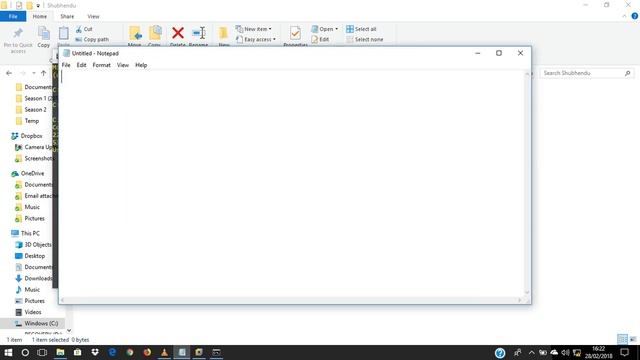640x360 pixels.
Task: Open Notepad's File menu
Action: tap(66, 65)
